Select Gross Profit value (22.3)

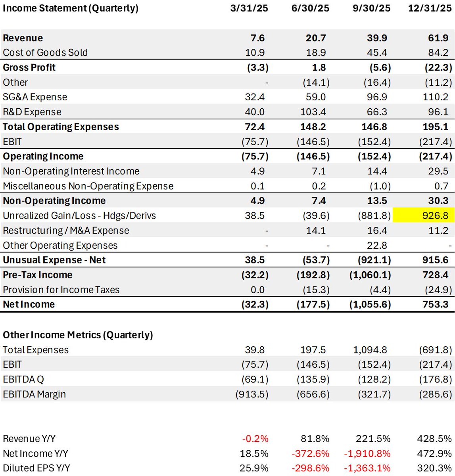pos(438,67)
